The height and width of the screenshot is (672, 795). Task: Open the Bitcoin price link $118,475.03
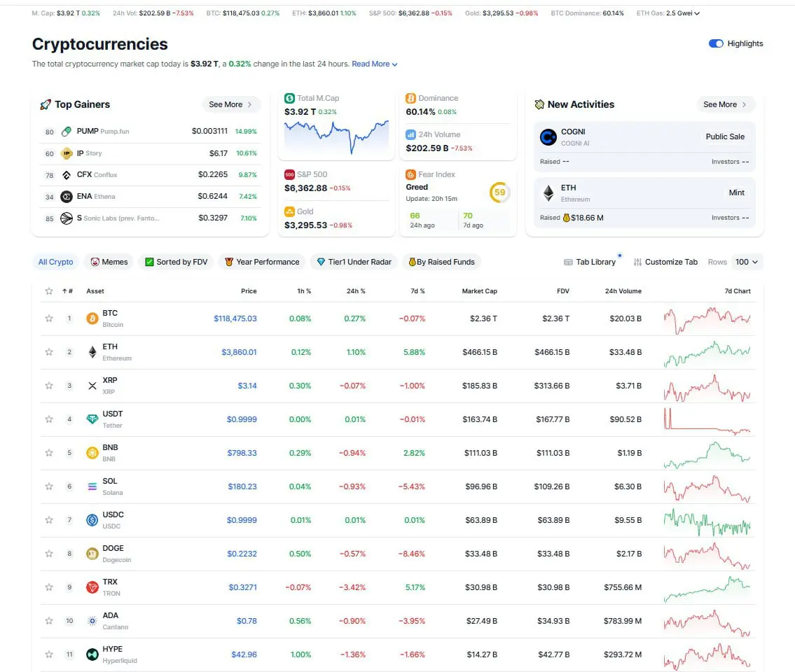(235, 318)
